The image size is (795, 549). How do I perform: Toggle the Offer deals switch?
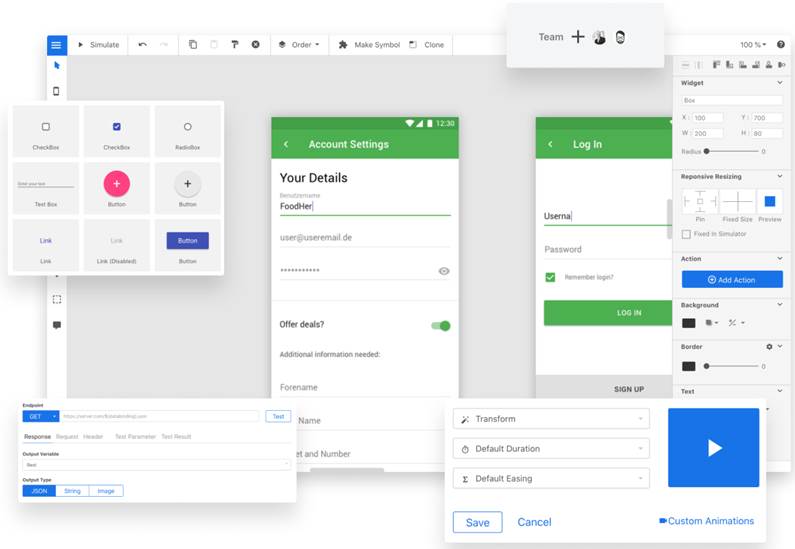click(440, 325)
